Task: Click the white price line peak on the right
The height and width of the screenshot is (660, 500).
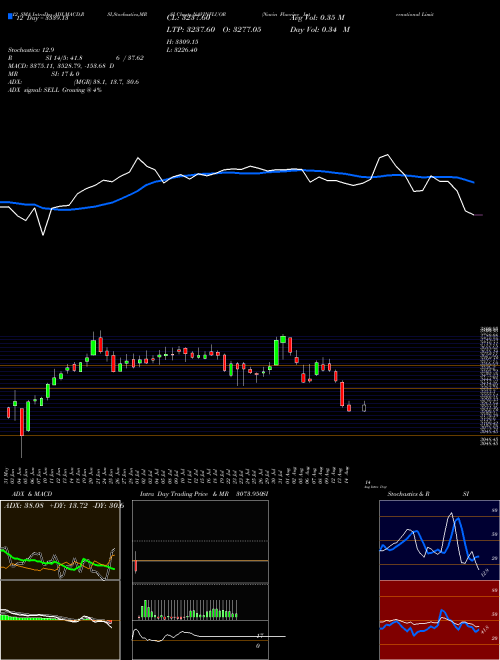Action: [x=387, y=155]
